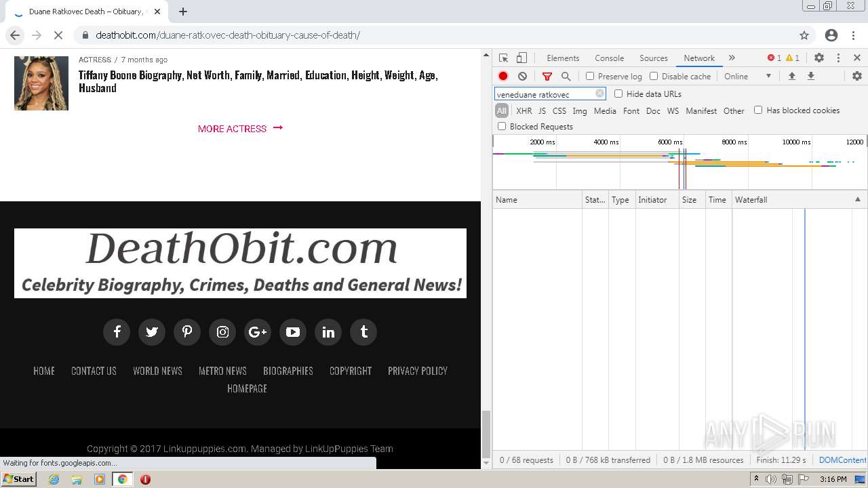
Task: Open PRIVACY POLICY footer link
Action: click(418, 371)
